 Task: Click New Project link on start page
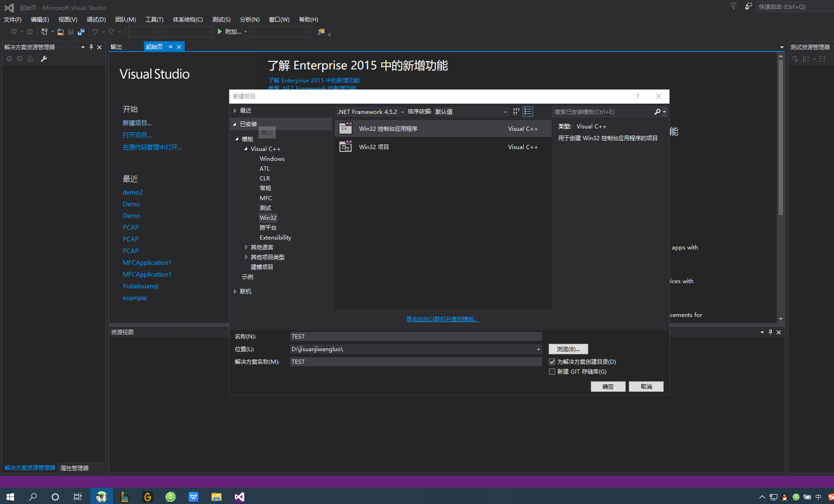[x=137, y=123]
